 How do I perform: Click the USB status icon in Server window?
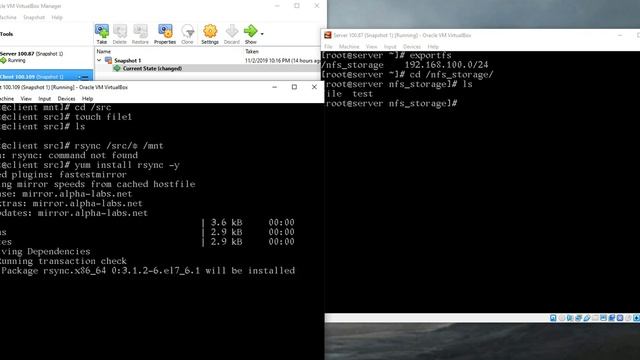click(x=587, y=318)
